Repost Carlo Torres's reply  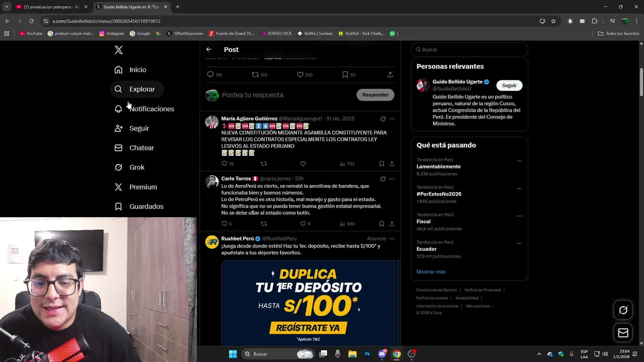click(x=263, y=224)
